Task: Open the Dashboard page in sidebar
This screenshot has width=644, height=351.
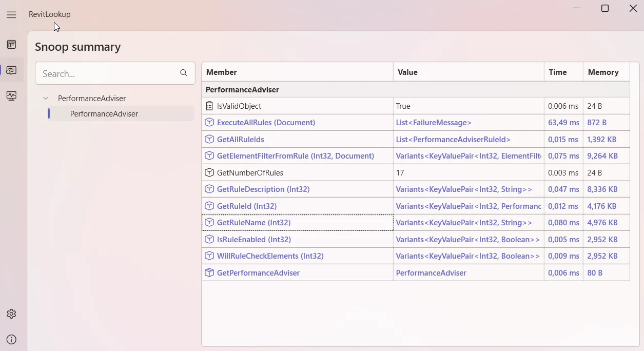Action: pos(11,45)
